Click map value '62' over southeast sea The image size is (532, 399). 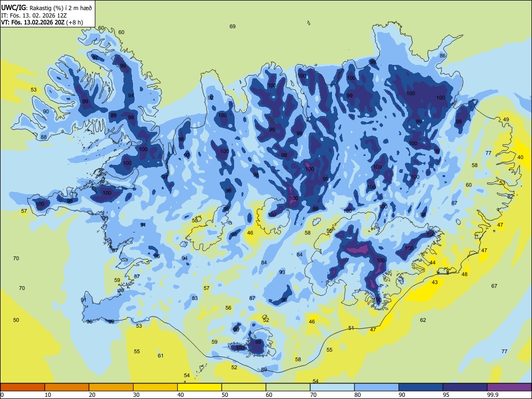click(x=423, y=320)
